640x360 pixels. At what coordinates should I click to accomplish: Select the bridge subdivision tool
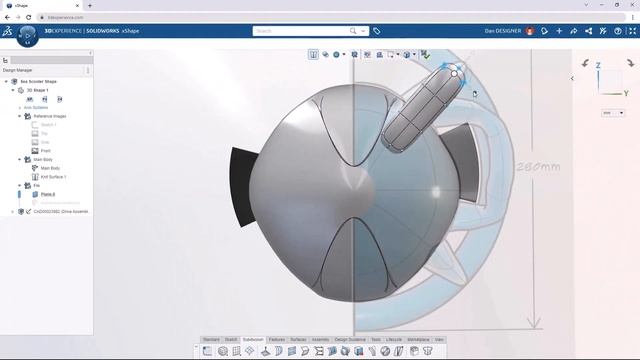pos(319,351)
